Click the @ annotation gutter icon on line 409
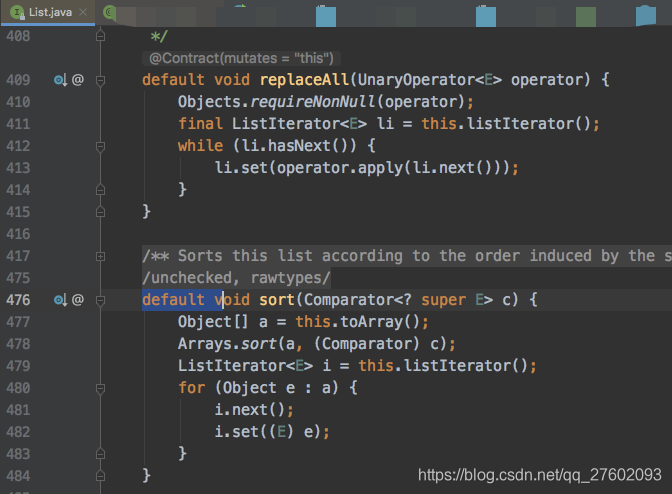 coord(78,79)
